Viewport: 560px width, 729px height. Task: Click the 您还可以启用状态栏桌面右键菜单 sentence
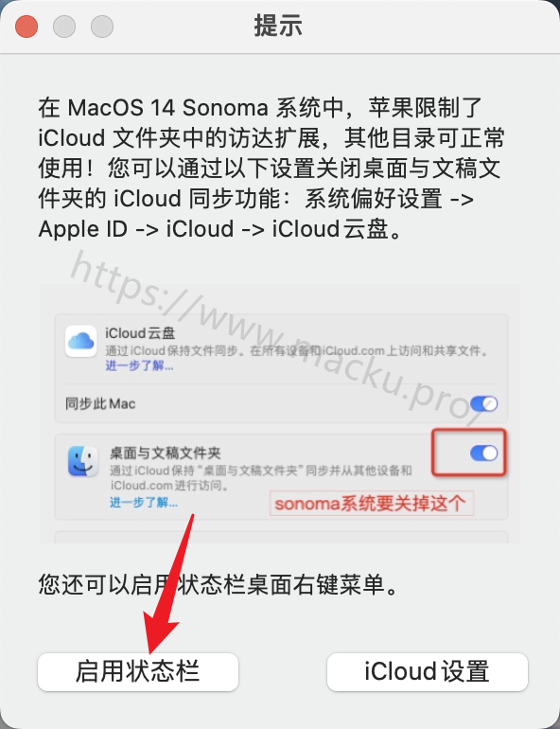tap(219, 585)
